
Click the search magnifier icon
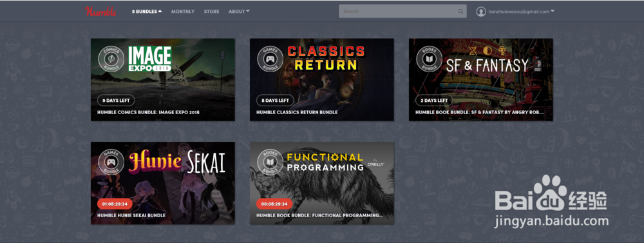[460, 12]
